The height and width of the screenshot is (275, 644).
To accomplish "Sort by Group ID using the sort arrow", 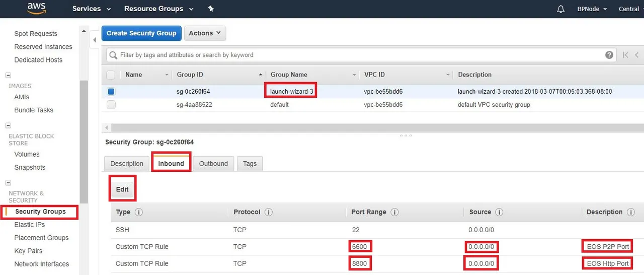I will point(261,75).
